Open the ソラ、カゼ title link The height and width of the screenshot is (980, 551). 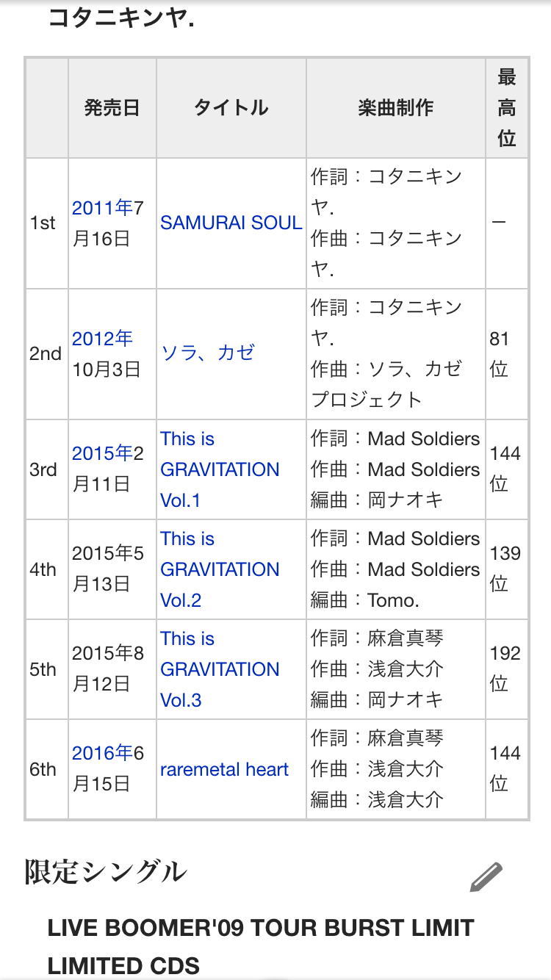(208, 353)
